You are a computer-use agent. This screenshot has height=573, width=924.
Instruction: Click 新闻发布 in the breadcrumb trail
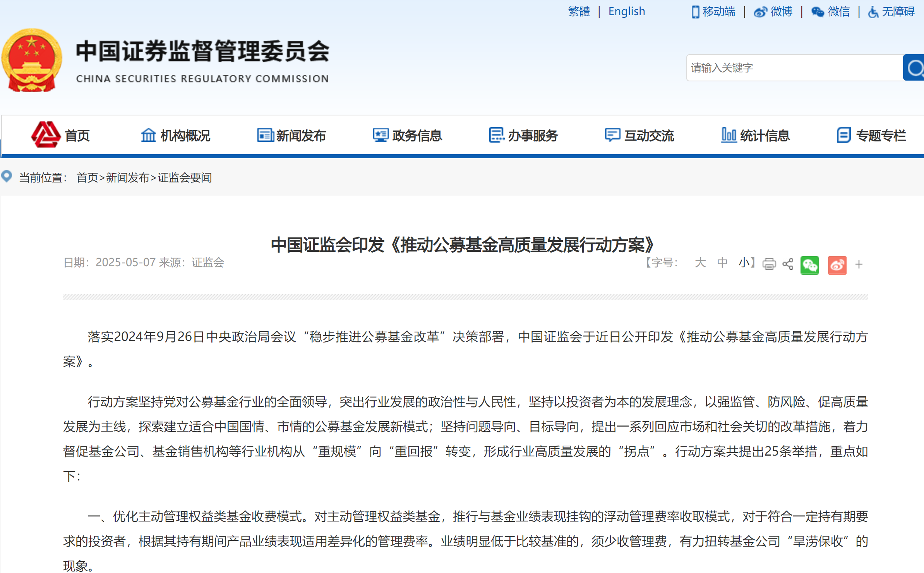(x=127, y=178)
